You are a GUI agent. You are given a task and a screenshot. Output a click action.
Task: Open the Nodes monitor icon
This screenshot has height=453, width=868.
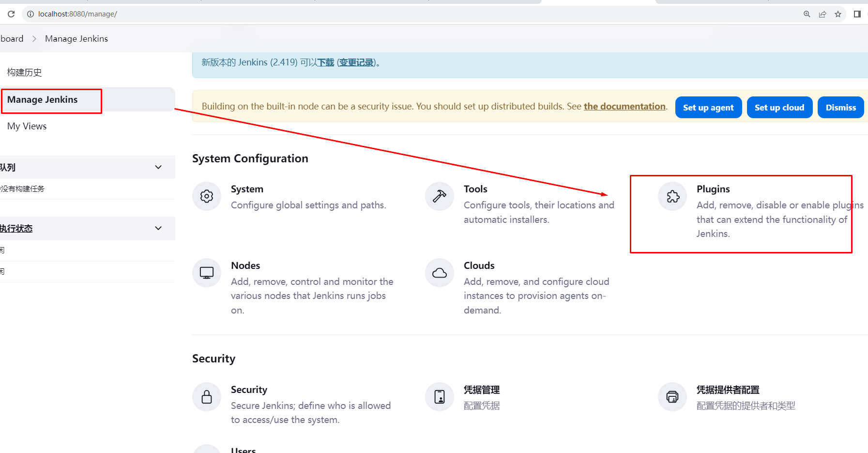(x=207, y=273)
